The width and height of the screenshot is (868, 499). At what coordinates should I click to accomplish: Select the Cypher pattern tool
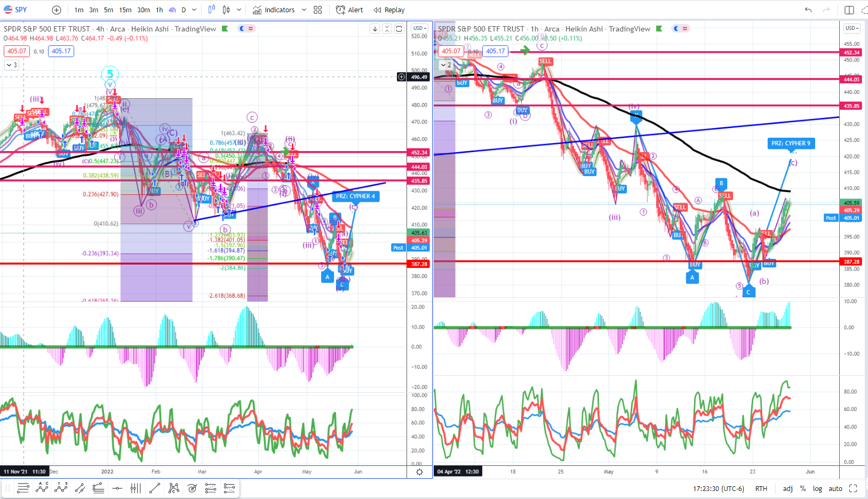click(x=174, y=488)
